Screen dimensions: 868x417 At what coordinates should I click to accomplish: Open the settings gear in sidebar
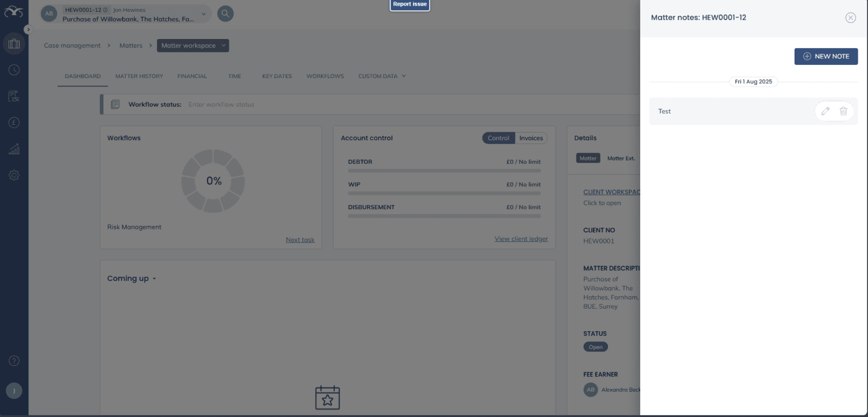[x=14, y=175]
